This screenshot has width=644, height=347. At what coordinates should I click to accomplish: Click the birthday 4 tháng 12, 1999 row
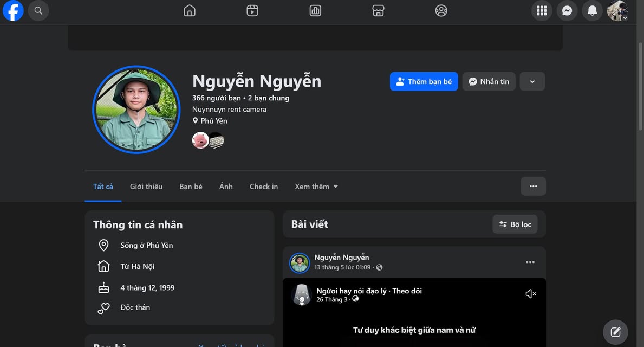[x=147, y=288]
